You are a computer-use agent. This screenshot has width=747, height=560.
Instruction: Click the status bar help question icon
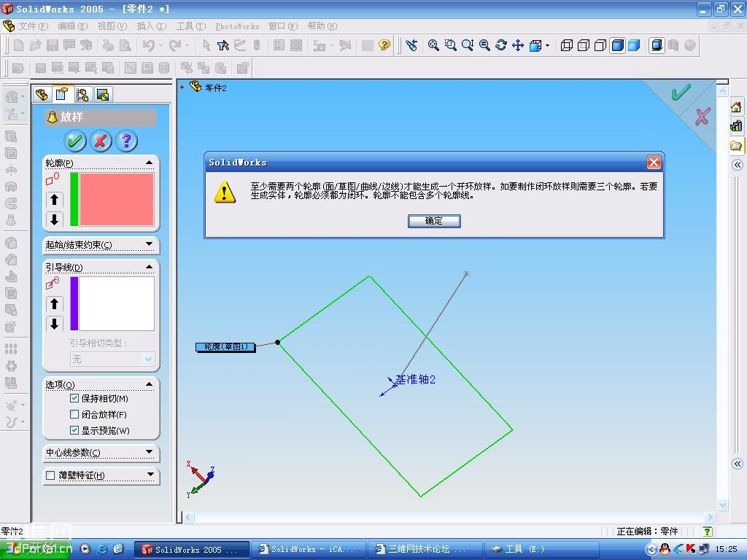pos(708,532)
